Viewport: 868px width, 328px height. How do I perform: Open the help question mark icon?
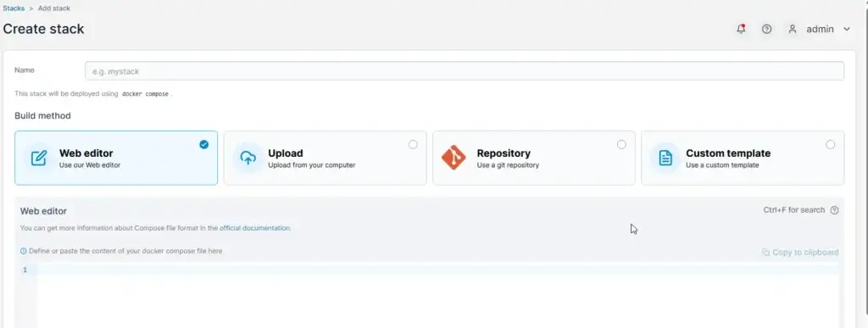tap(766, 30)
